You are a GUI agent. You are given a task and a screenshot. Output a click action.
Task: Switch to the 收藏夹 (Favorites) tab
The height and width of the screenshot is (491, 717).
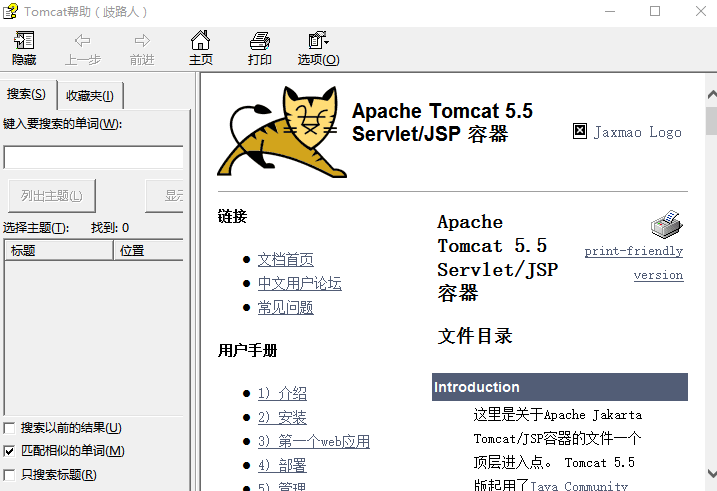(x=89, y=96)
